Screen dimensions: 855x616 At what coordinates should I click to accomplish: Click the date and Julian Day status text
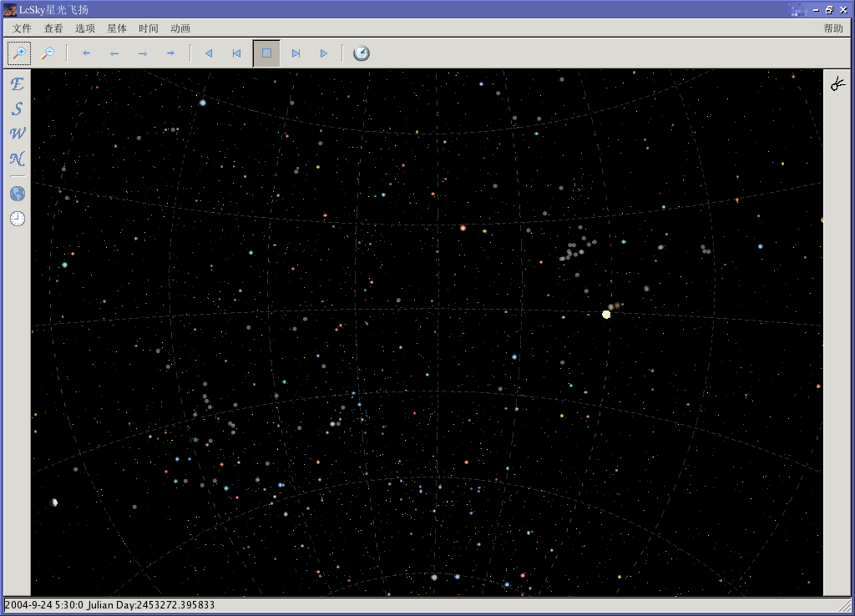[x=109, y=605]
